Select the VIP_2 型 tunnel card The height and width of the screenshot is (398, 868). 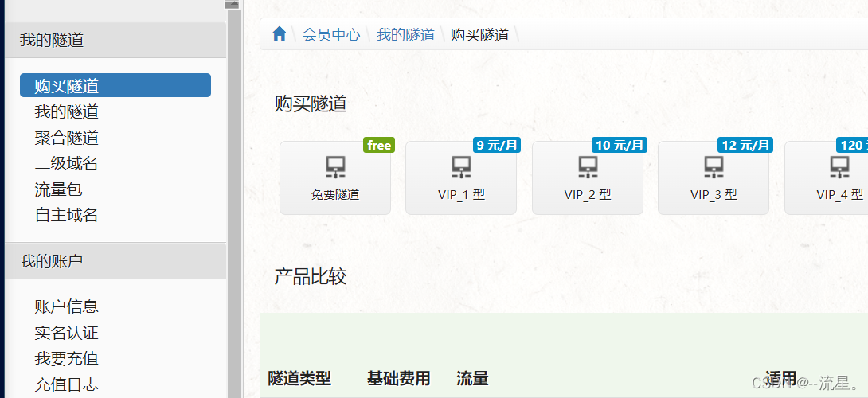588,178
